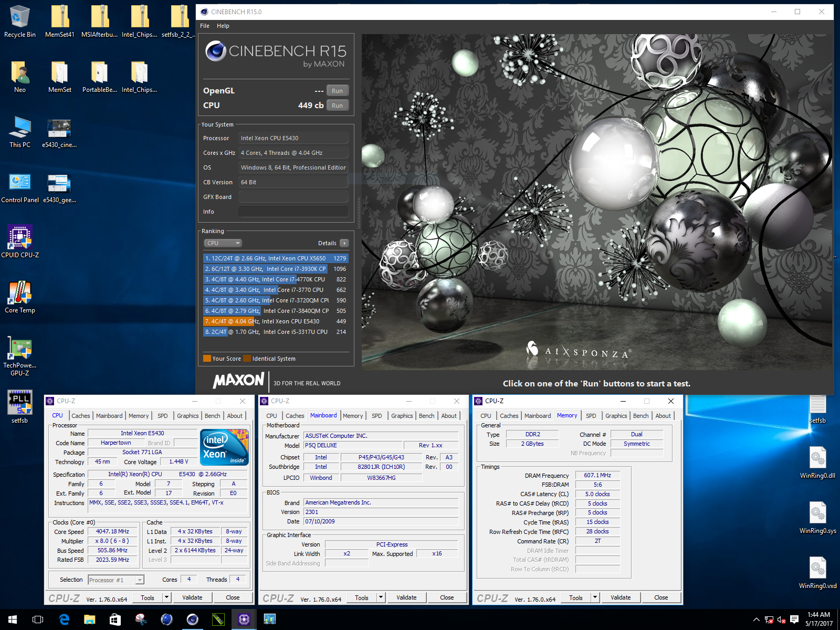Run the CPU benchmark test

click(337, 106)
